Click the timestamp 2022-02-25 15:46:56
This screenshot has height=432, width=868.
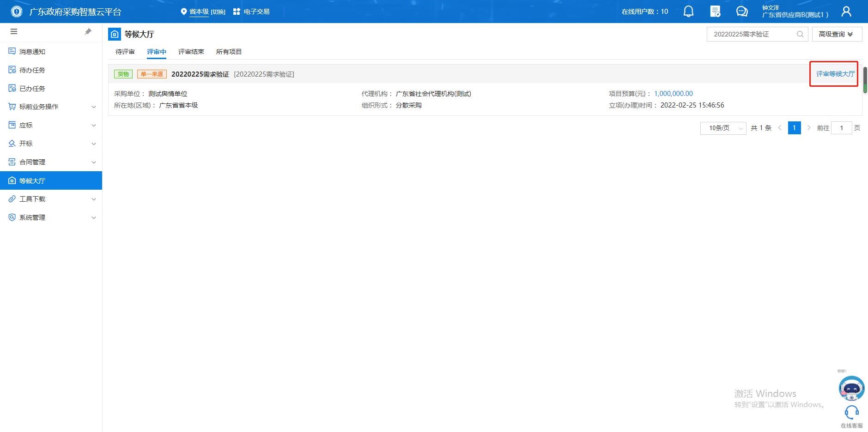[x=692, y=105]
